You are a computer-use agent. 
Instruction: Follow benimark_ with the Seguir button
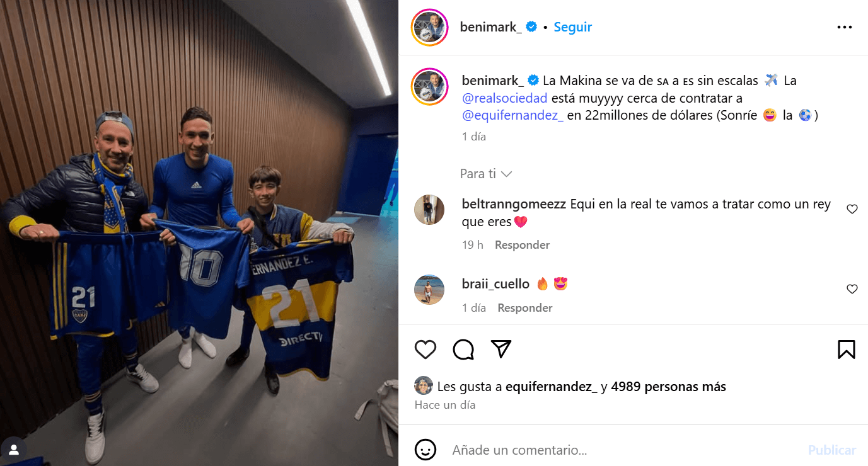point(573,27)
